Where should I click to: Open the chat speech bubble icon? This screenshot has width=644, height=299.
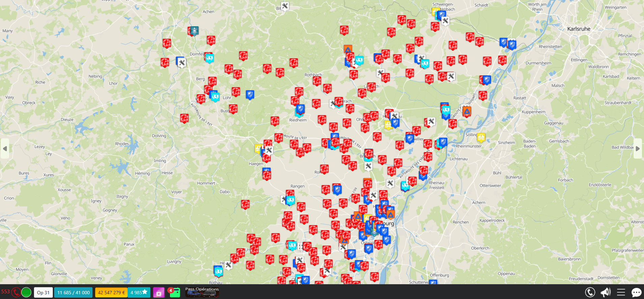[x=636, y=292]
